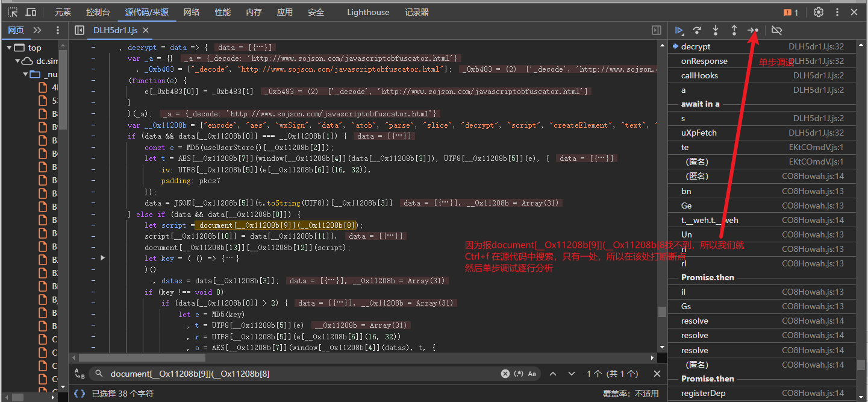
Task: Toggle regular expression search option
Action: (519, 374)
